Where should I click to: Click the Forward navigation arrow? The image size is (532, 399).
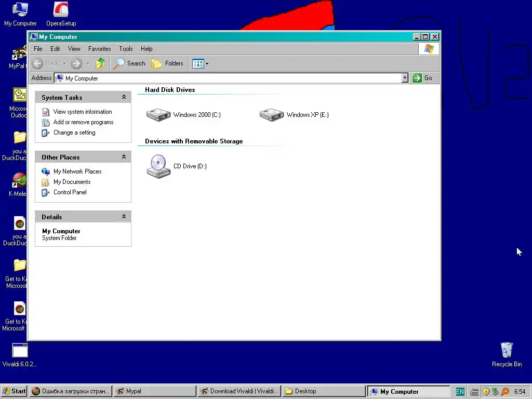click(x=76, y=63)
